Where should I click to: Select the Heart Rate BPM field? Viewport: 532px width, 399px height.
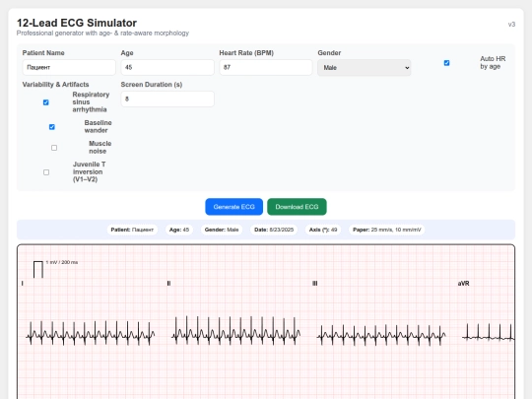point(266,67)
